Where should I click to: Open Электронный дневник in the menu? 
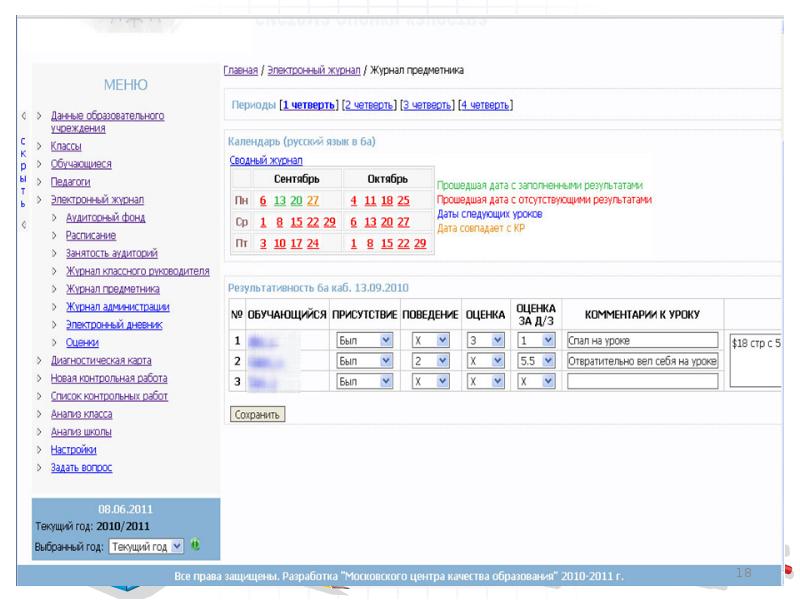114,325
